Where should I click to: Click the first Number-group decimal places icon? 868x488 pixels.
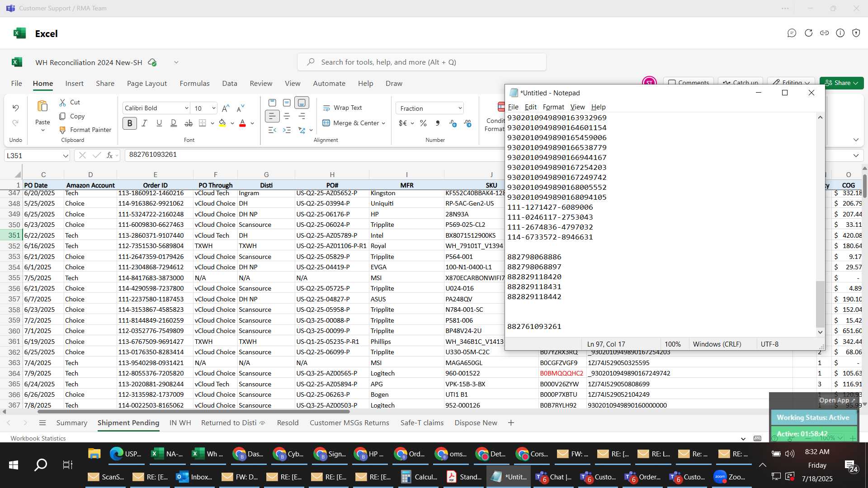click(x=453, y=123)
